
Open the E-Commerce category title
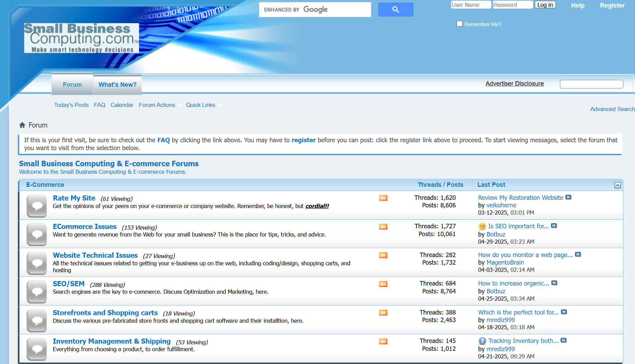point(45,185)
